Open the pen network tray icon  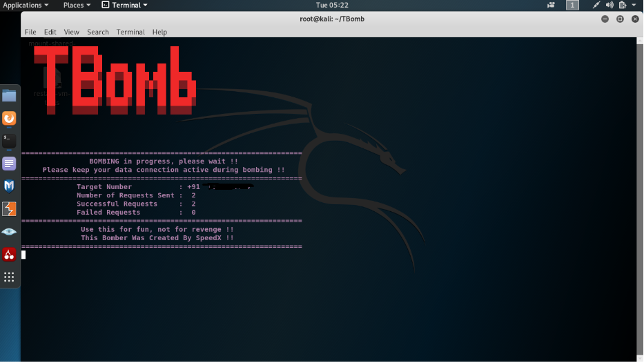[596, 5]
